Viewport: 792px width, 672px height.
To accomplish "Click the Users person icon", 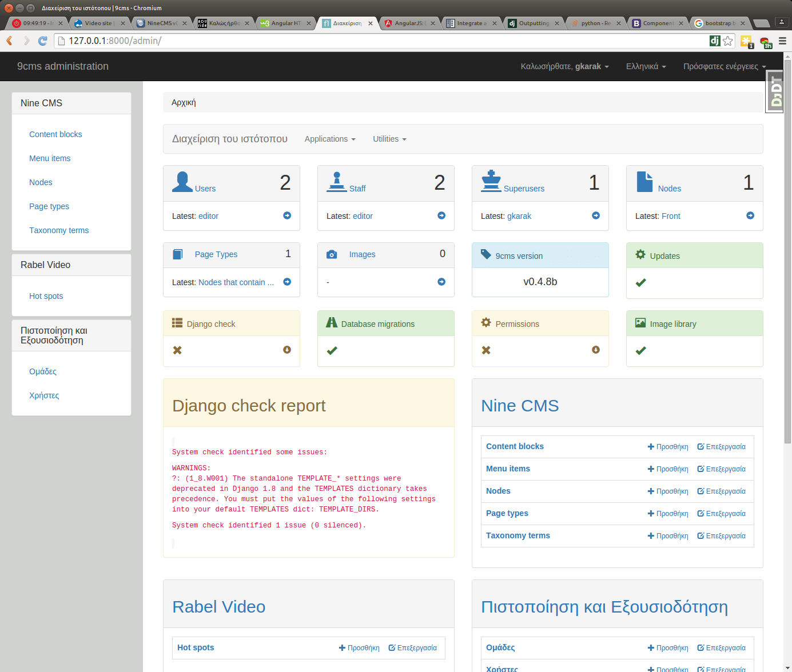I will pos(182,182).
